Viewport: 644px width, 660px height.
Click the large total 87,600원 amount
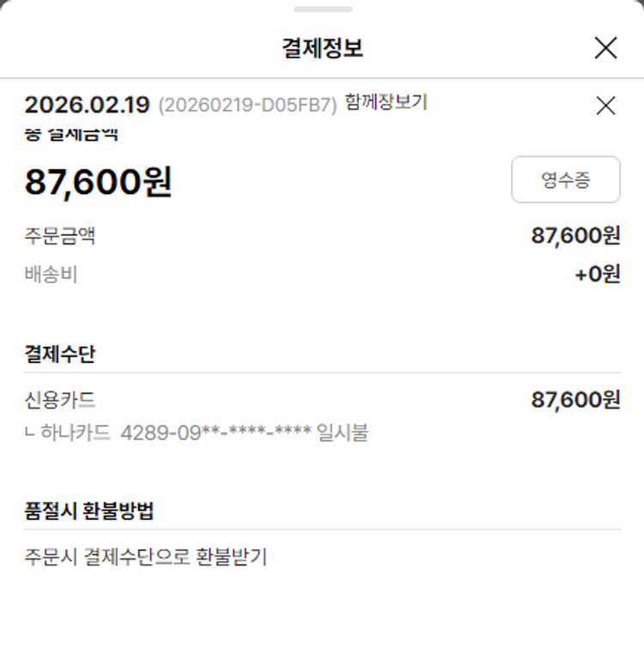[x=98, y=182]
